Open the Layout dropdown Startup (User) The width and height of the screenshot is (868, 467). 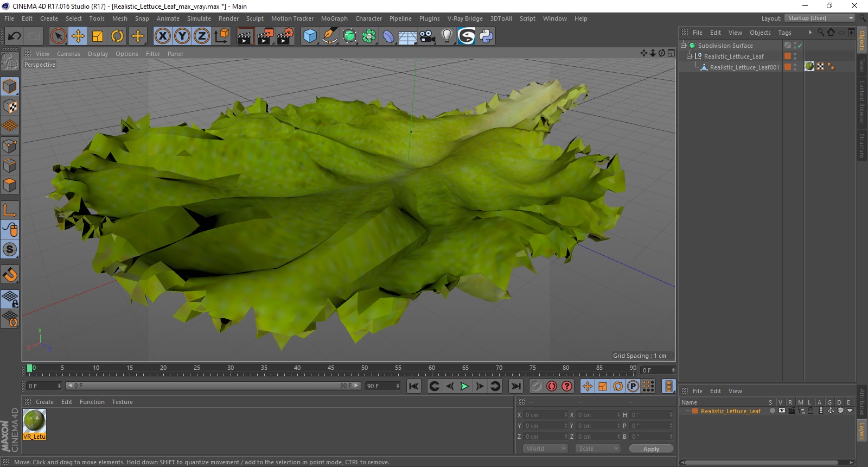click(x=820, y=18)
